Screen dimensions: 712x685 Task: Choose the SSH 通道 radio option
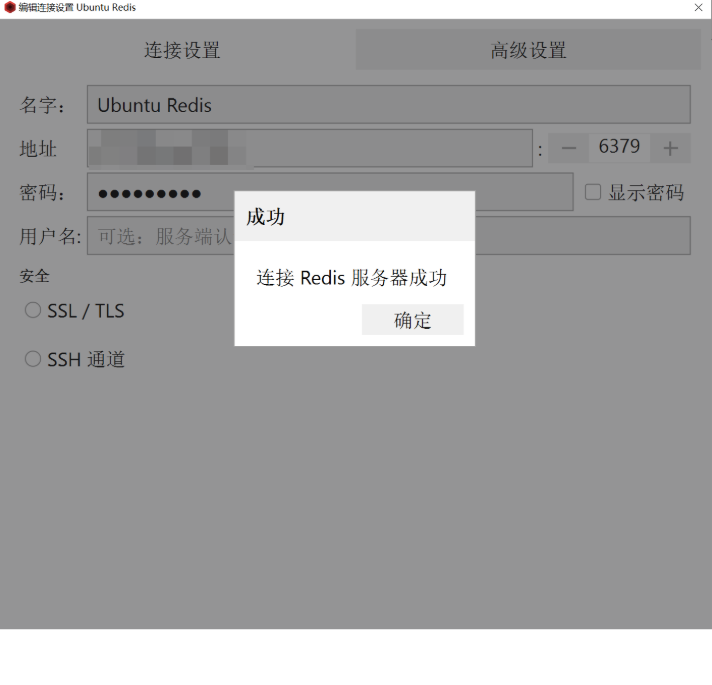click(33, 359)
